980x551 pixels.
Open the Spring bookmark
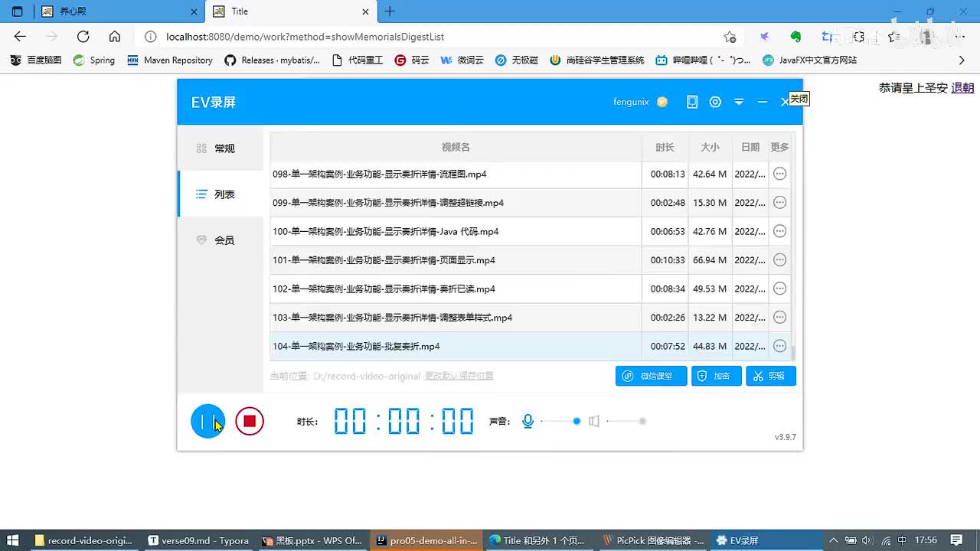[94, 60]
